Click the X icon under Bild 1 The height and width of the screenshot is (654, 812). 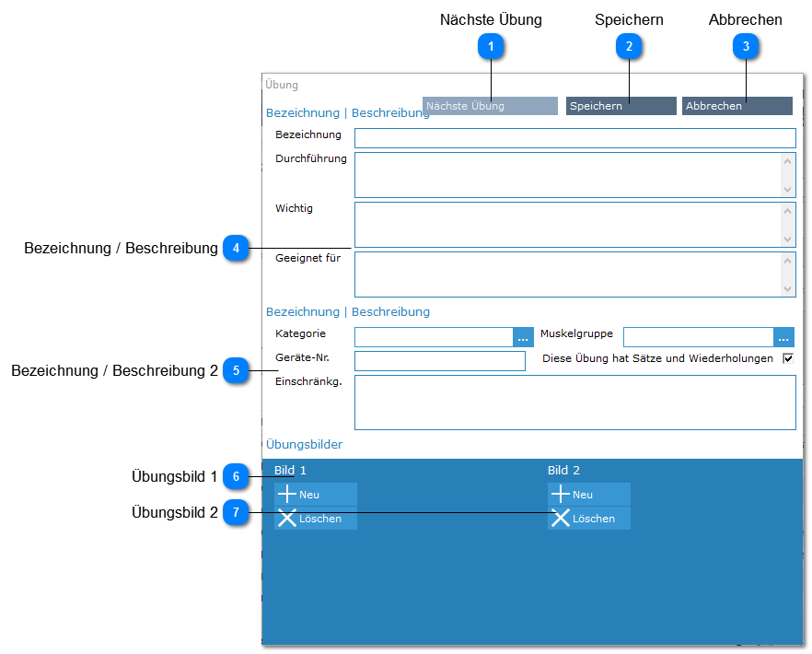[x=287, y=518]
